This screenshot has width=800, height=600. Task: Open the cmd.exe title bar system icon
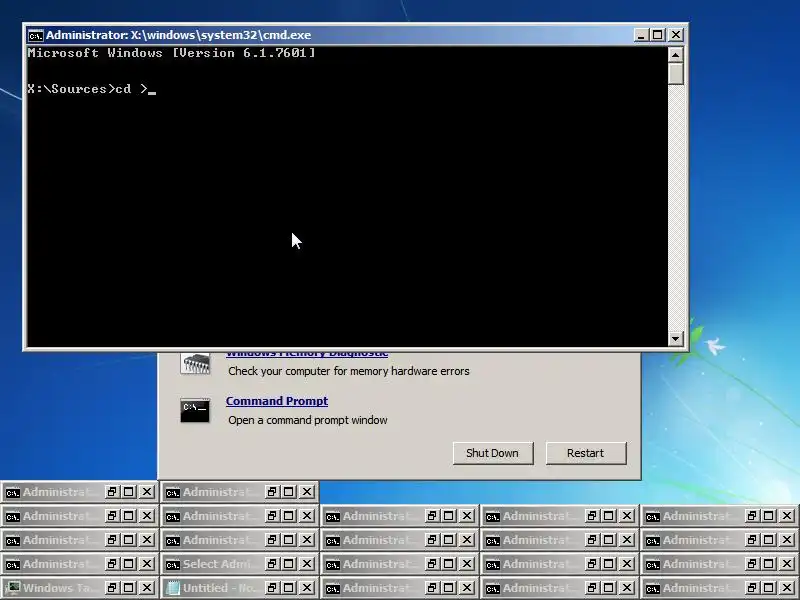pyautogui.click(x=35, y=35)
